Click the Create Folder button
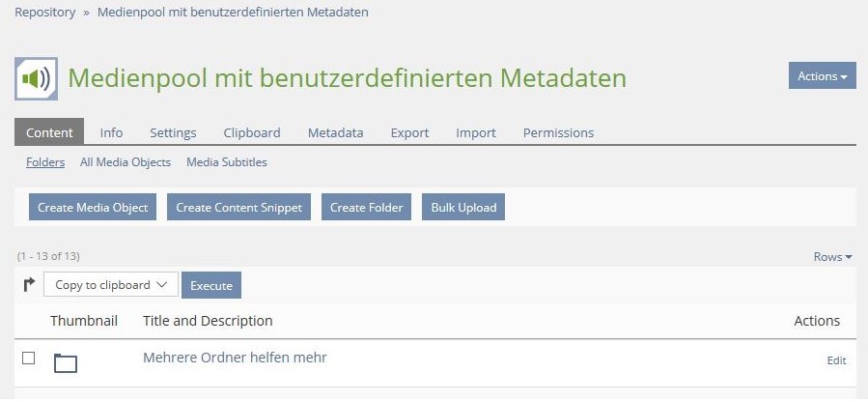The width and height of the screenshot is (868, 402). (x=367, y=207)
